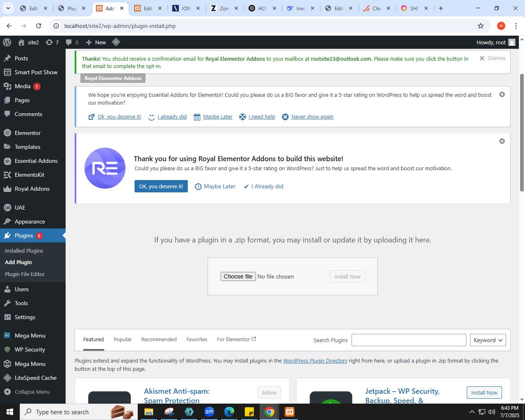Open Akismet Anti-spam plugin title
525x420 pixels.
pos(177,396)
